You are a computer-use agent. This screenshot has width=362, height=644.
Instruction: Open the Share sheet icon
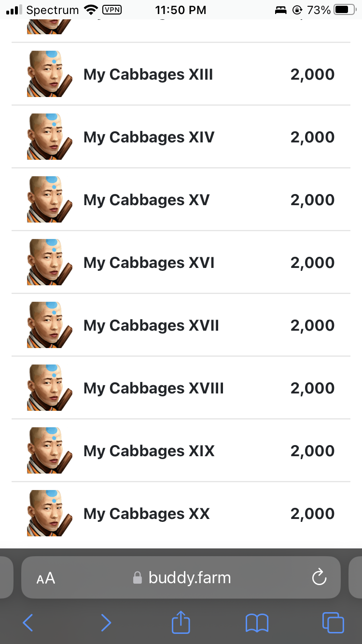click(x=181, y=622)
